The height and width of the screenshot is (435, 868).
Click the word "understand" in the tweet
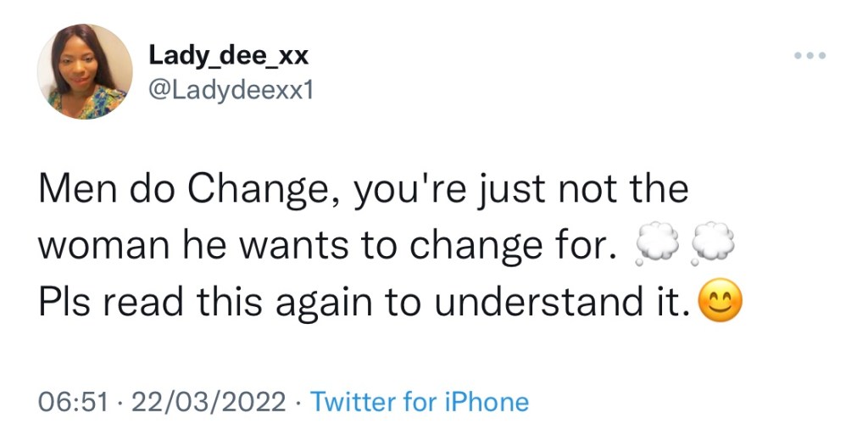click(543, 302)
